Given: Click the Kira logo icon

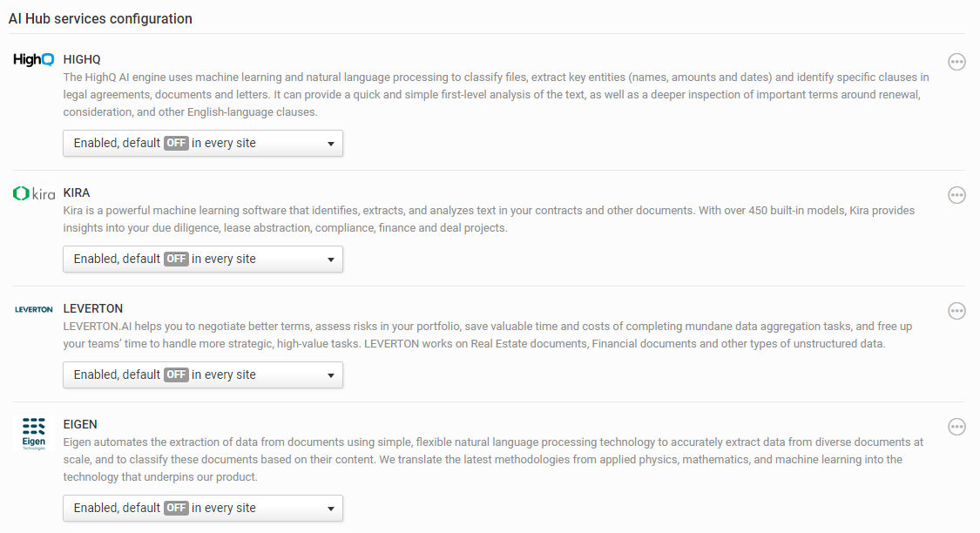Looking at the screenshot, I should point(34,193).
